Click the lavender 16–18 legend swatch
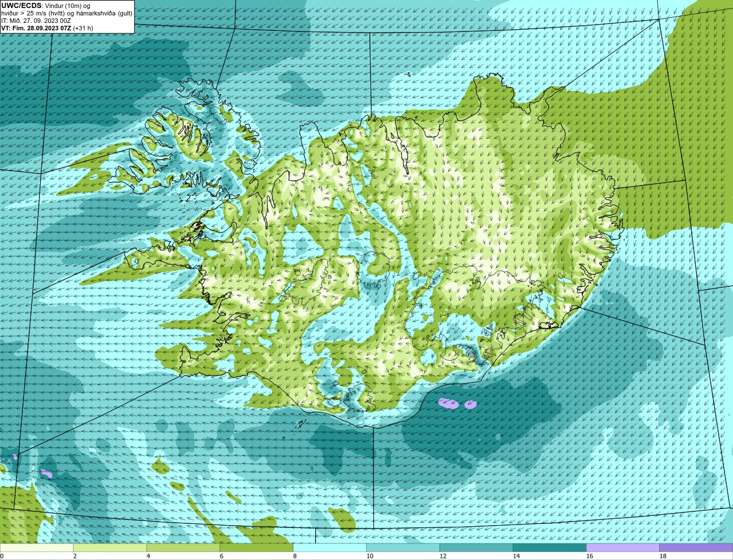 coord(623,547)
